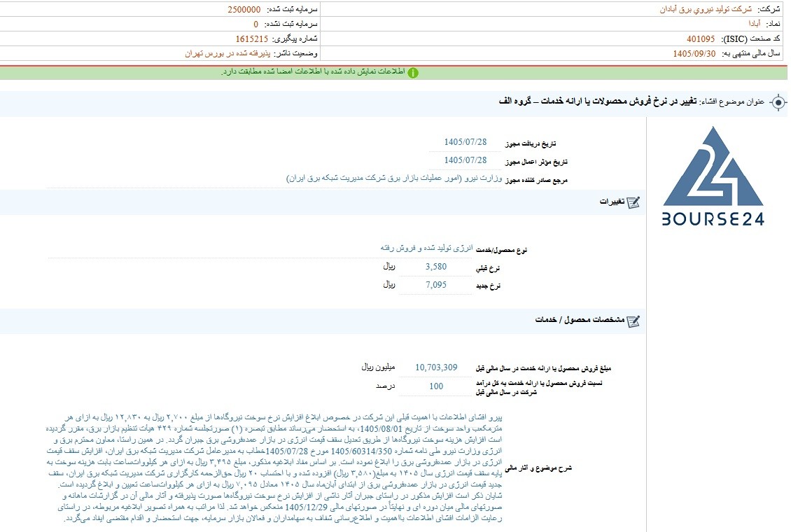Viewport: 791px width, 532px height.
Task: Select company name شرکت تولید نیروی برق آبادان
Action: point(705,10)
